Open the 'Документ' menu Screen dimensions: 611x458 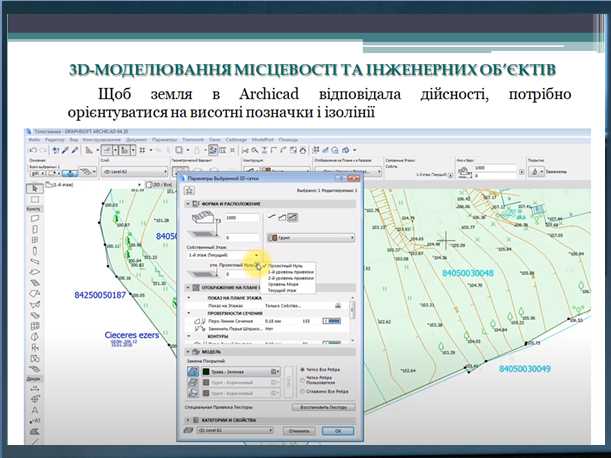pos(136,140)
